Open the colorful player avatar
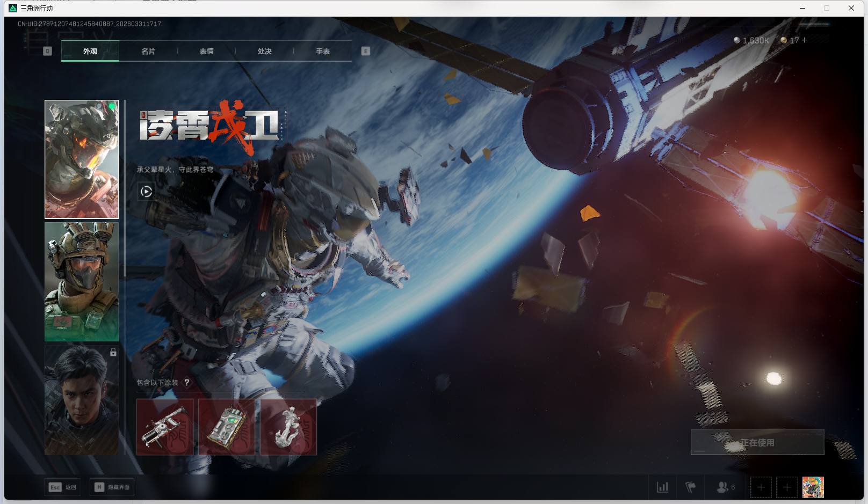 point(813,487)
